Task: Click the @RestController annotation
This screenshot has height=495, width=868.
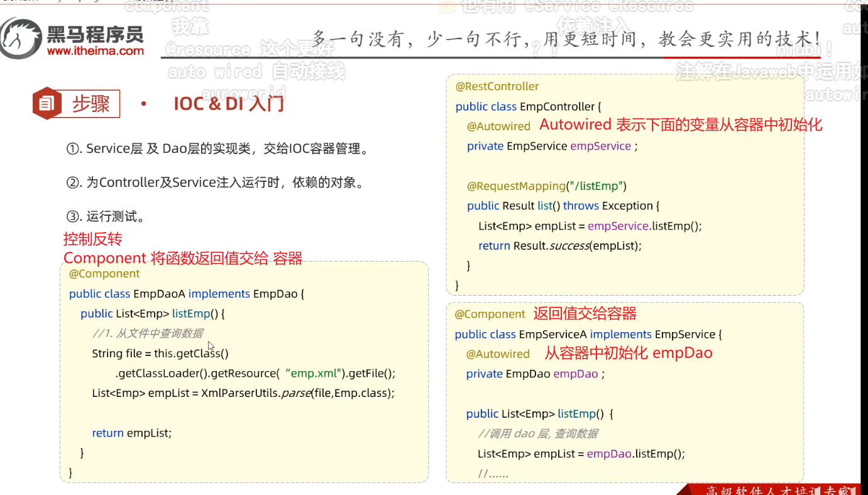Action: 497,86
